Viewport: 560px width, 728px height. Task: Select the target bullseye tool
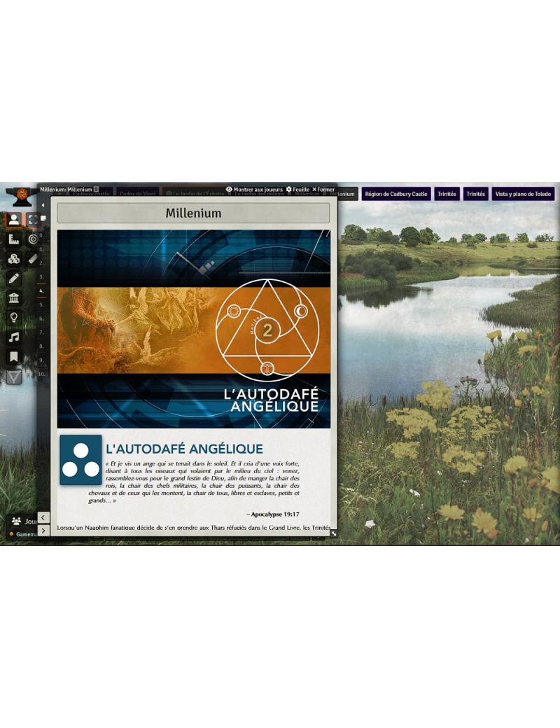[32, 239]
